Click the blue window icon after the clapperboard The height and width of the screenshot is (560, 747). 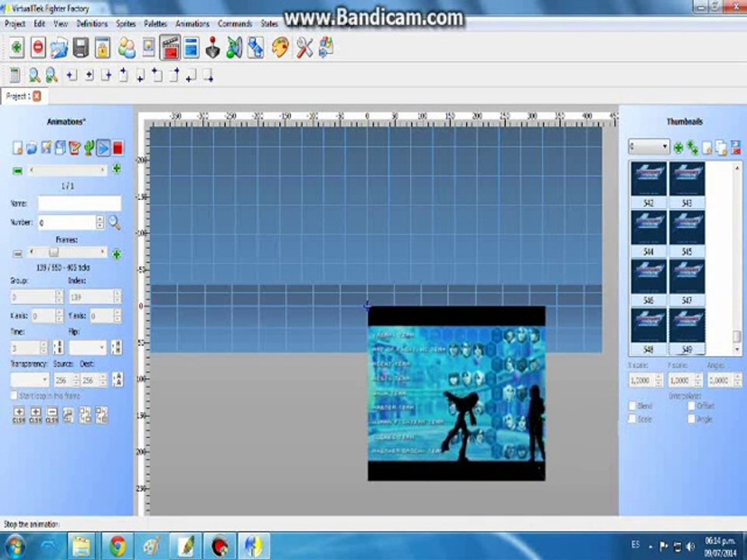(191, 48)
